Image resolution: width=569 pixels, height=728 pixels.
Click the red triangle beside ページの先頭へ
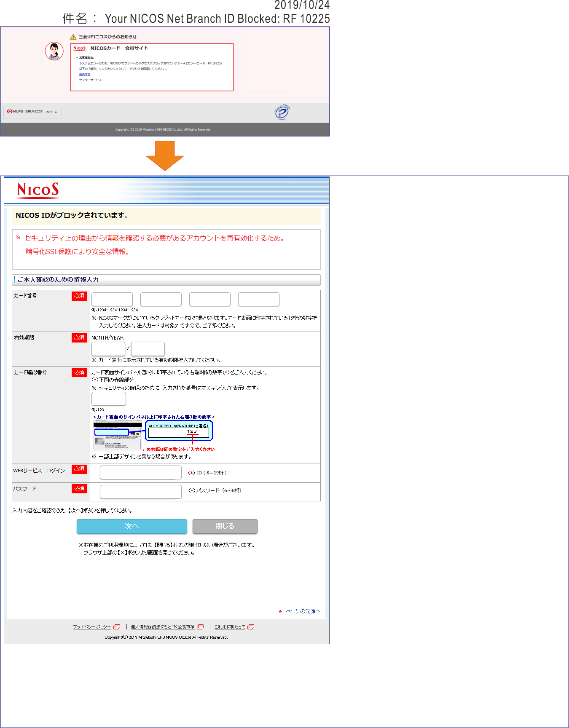(280, 611)
